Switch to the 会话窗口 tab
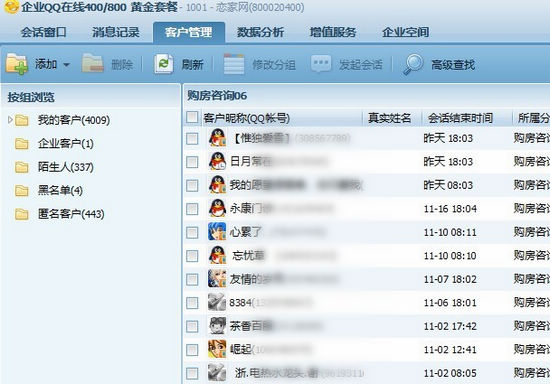Viewport: 550px width, 384px height. [43, 32]
